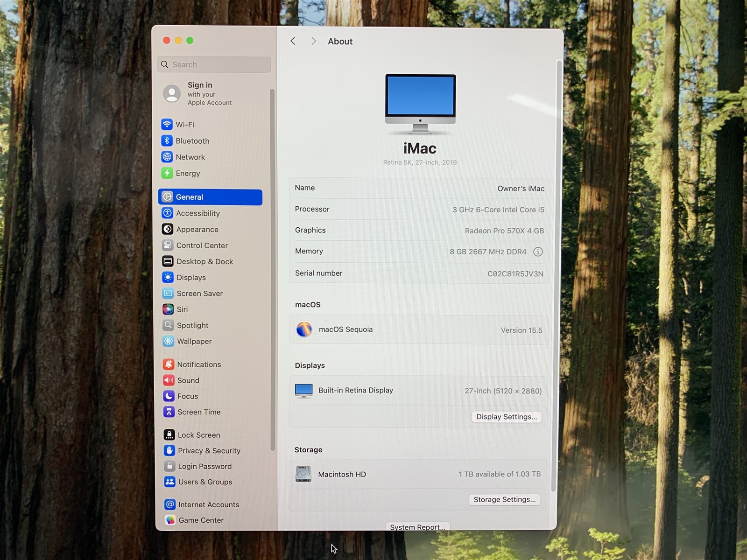Click the macOS Sequoia logo icon

(304, 329)
